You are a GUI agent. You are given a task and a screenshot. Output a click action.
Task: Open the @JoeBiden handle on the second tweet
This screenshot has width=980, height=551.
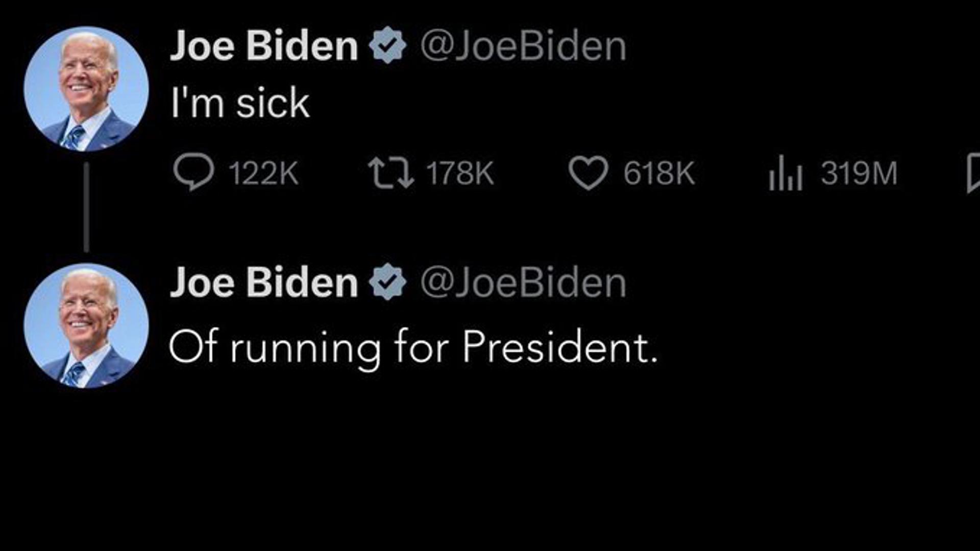(523, 283)
